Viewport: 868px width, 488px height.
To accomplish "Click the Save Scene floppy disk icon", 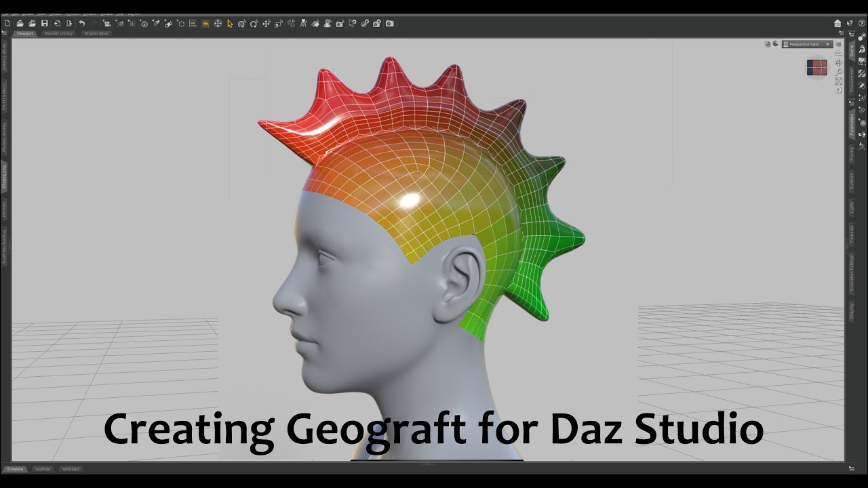I will [44, 23].
